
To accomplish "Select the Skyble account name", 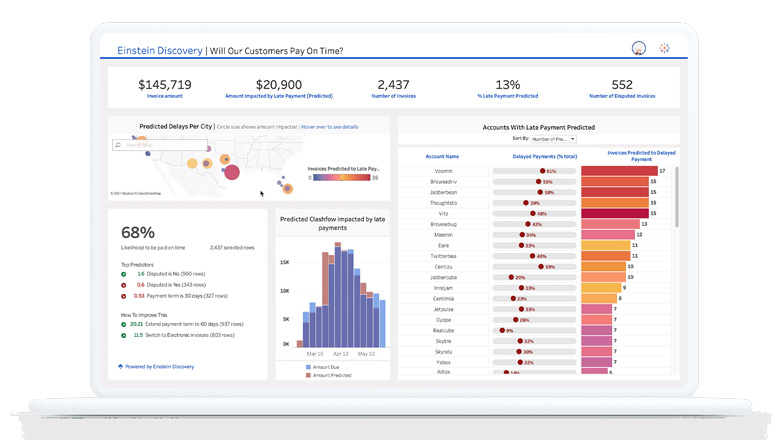I will (x=443, y=341).
